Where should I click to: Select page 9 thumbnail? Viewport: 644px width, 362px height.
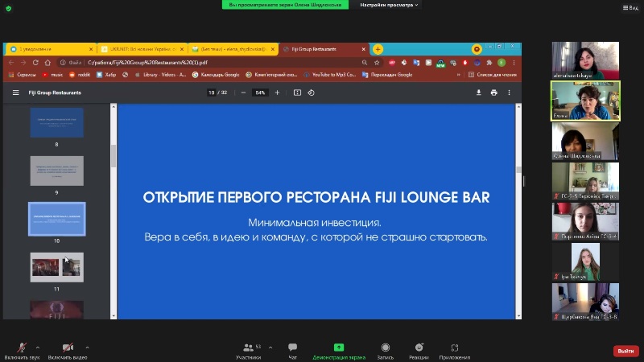pyautogui.click(x=56, y=171)
